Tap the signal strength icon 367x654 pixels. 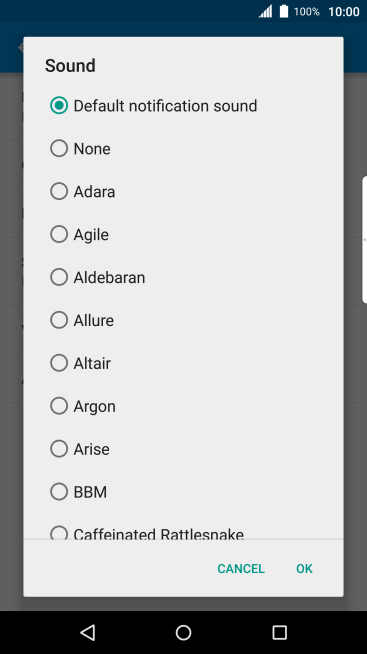pyautogui.click(x=266, y=11)
